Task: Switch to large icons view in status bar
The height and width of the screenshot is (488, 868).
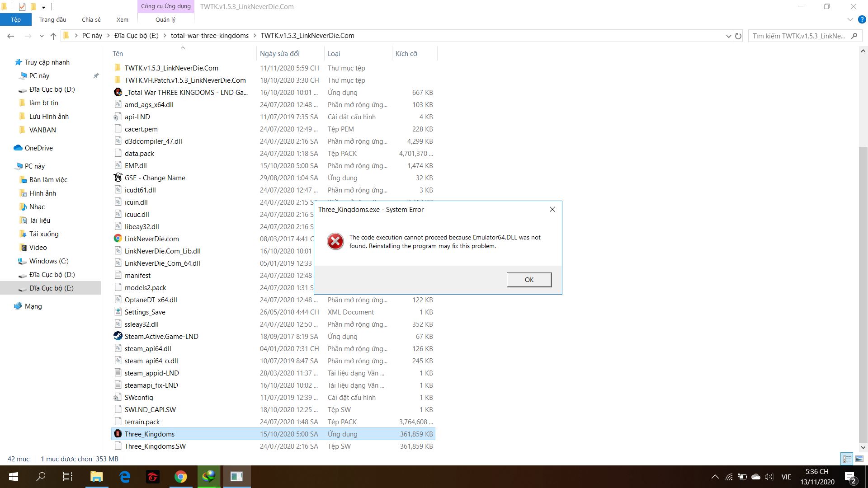Action: [859, 459]
